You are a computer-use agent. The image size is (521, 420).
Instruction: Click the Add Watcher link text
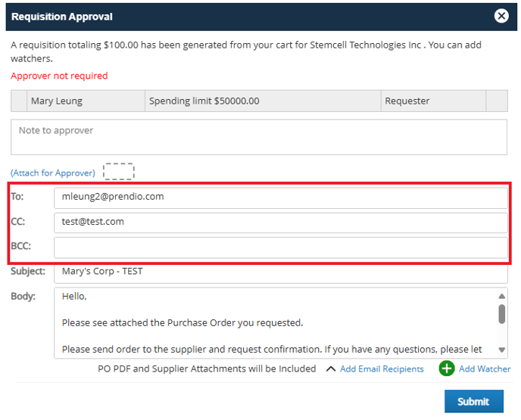tap(485, 369)
